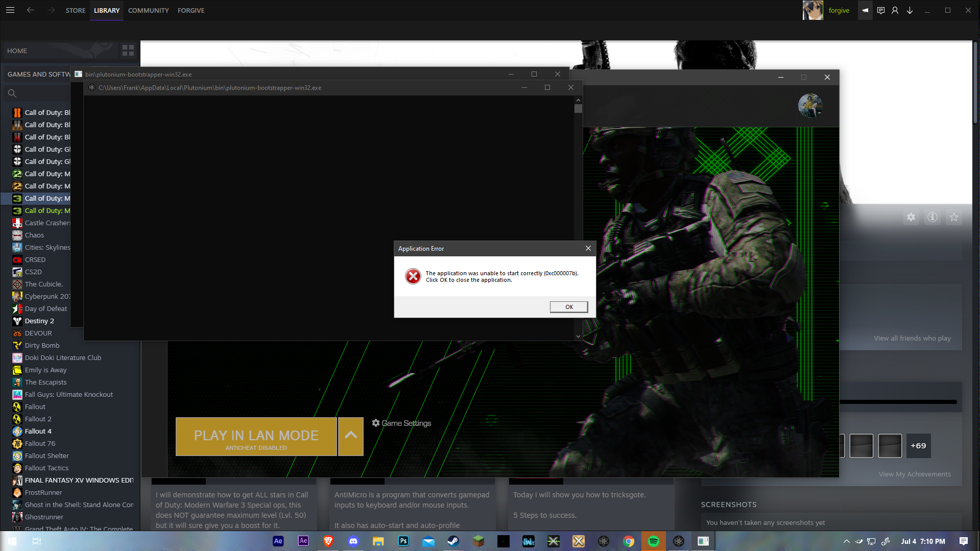Select Fallout 4 in library list
This screenshot has height=551, width=980.
[x=38, y=431]
